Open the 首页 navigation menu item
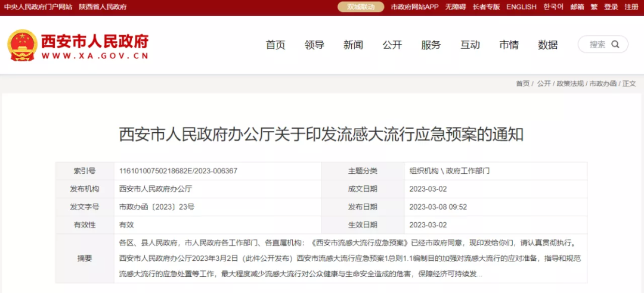Screen dimensions: 644x293 pos(275,45)
